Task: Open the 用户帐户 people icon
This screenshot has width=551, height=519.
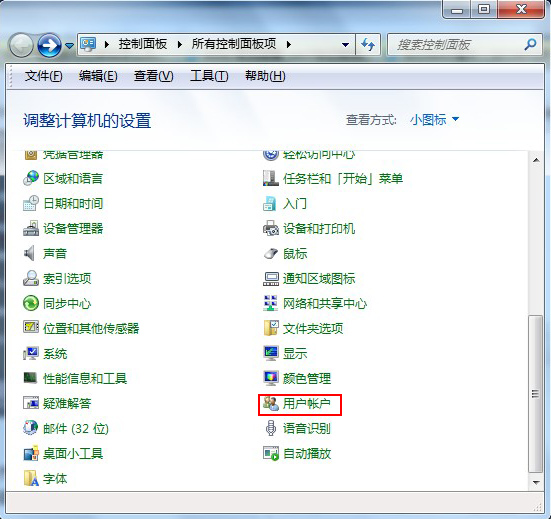Action: 271,403
